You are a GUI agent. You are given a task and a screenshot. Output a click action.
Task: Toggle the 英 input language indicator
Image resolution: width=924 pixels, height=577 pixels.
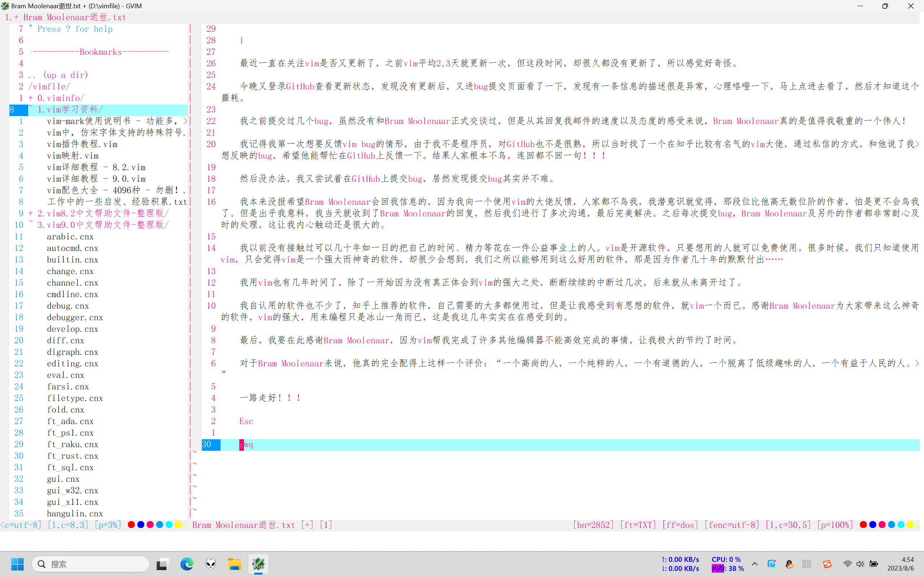pyautogui.click(x=806, y=564)
